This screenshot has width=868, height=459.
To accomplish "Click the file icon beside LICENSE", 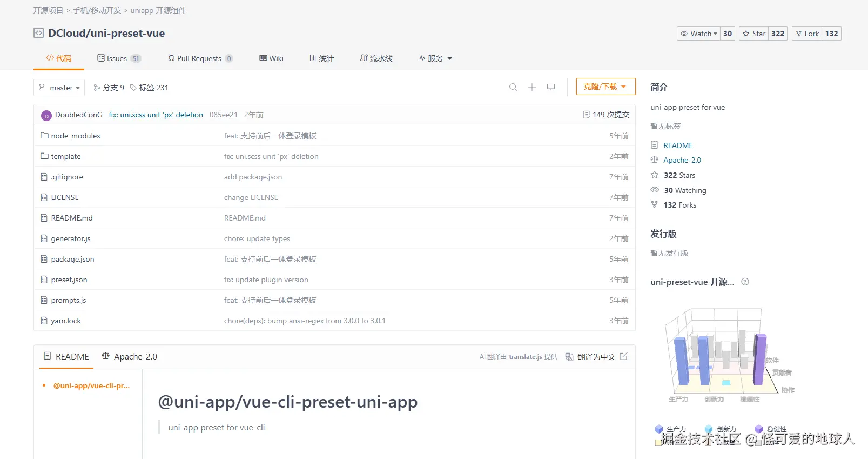I will (44, 197).
